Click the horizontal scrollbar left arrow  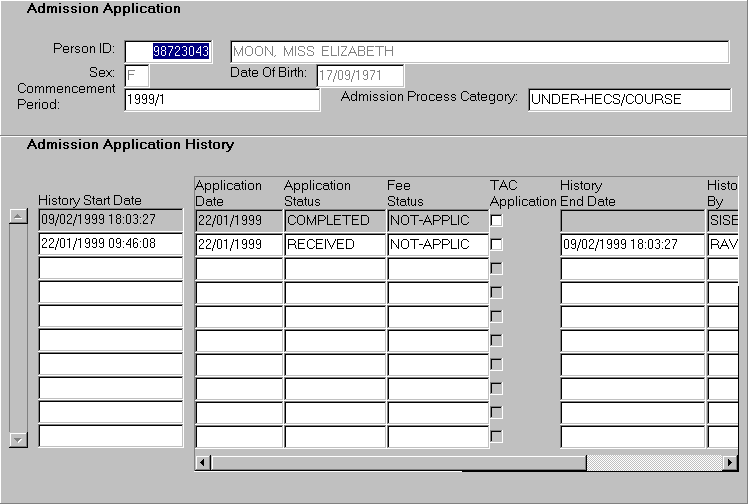(x=203, y=463)
